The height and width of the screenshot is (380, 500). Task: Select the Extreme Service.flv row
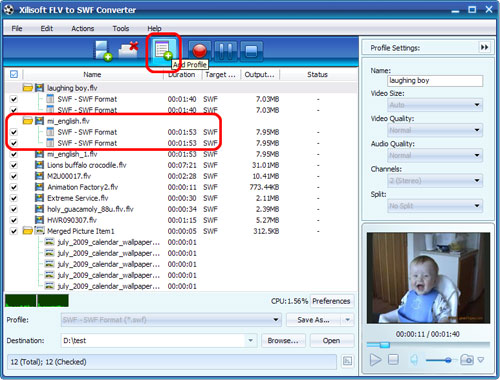(180, 198)
